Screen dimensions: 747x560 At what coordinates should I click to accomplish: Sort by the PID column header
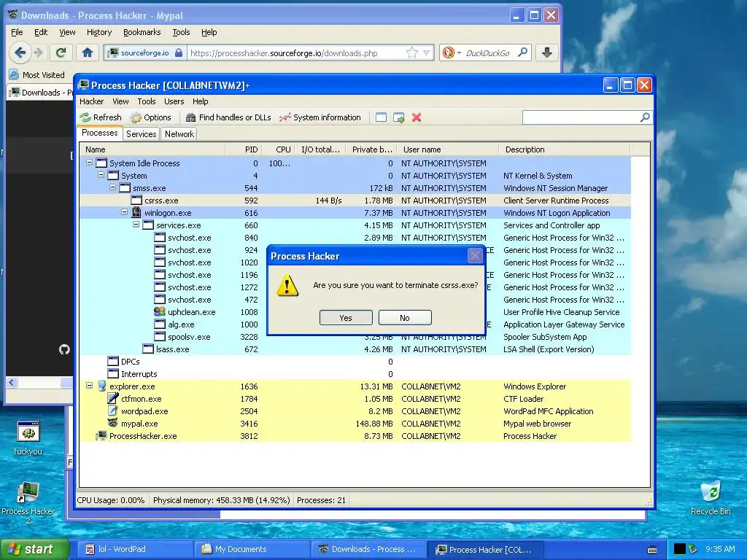point(244,149)
